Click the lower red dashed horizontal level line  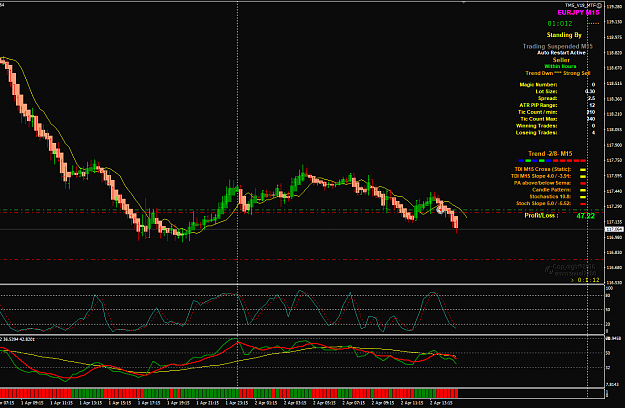302,260
